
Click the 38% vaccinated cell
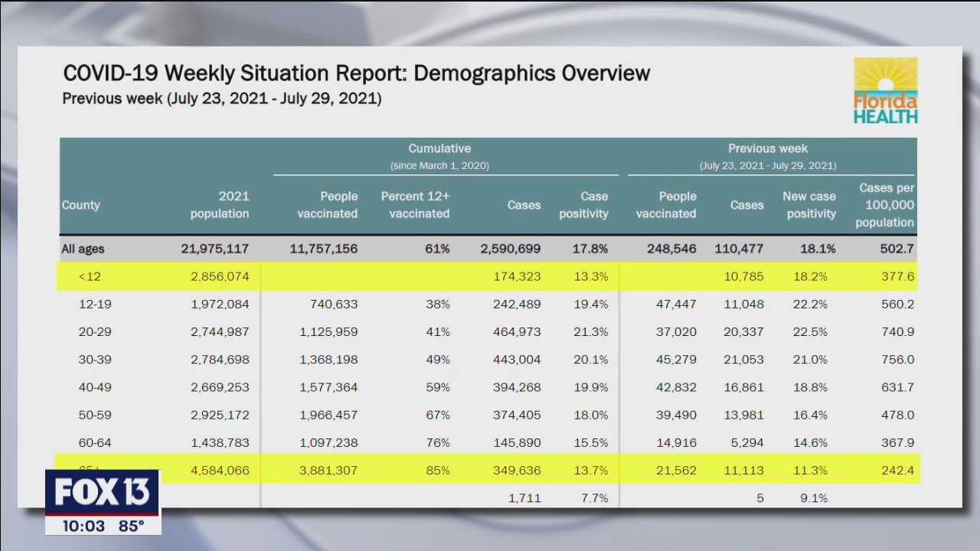[x=439, y=304]
